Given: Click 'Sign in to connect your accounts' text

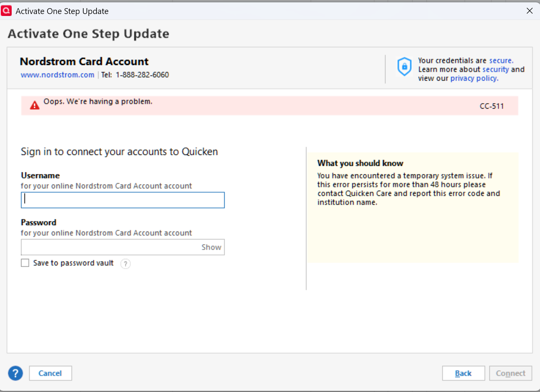Looking at the screenshot, I should 119,152.
